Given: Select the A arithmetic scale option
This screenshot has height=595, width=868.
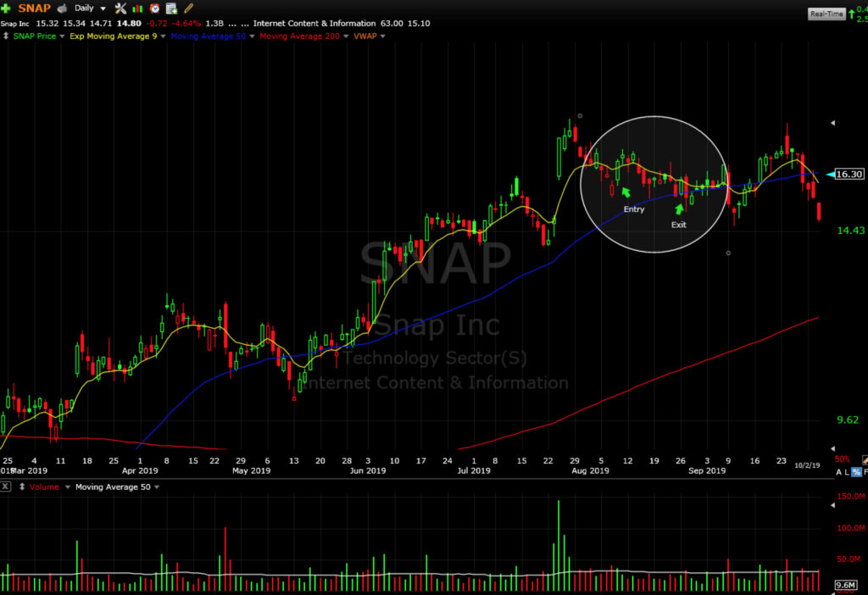Looking at the screenshot, I should [x=838, y=472].
